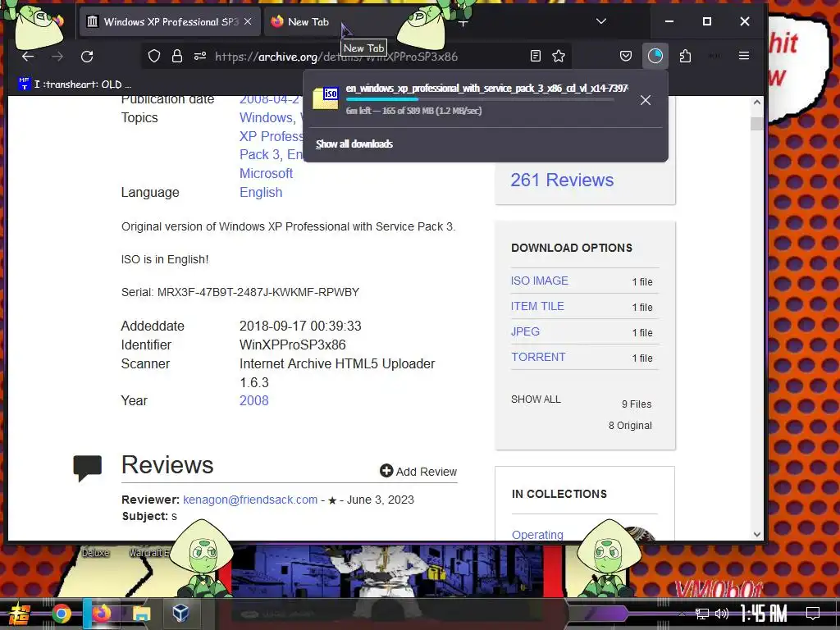Click the 8 Original files text
The width and height of the screenshot is (840, 630).
(x=630, y=426)
